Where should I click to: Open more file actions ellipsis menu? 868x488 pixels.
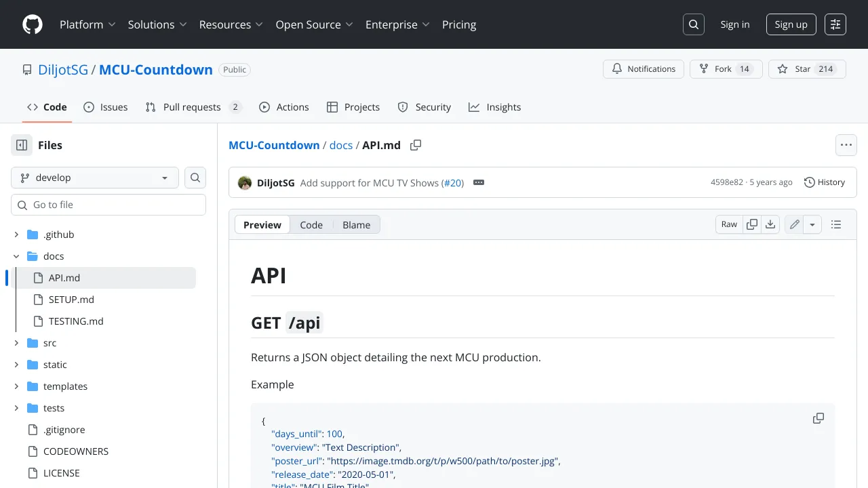click(846, 145)
